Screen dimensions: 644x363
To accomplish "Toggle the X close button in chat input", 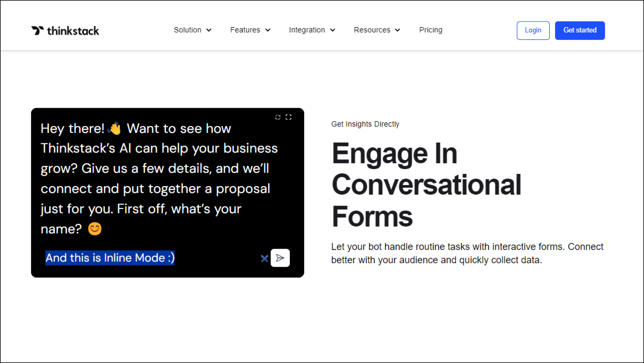I will pyautogui.click(x=264, y=258).
